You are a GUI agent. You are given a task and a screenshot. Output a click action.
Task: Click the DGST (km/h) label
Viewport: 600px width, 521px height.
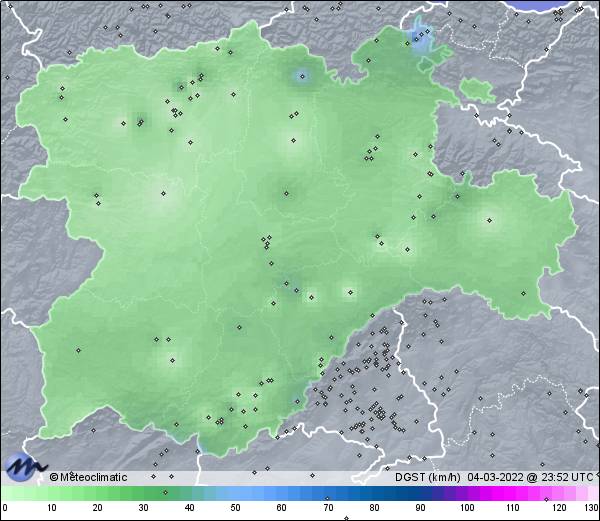point(428,477)
